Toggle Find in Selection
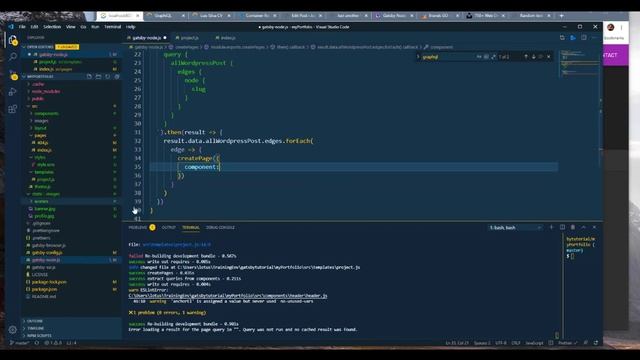The width and height of the screenshot is (640, 360). coord(541,57)
